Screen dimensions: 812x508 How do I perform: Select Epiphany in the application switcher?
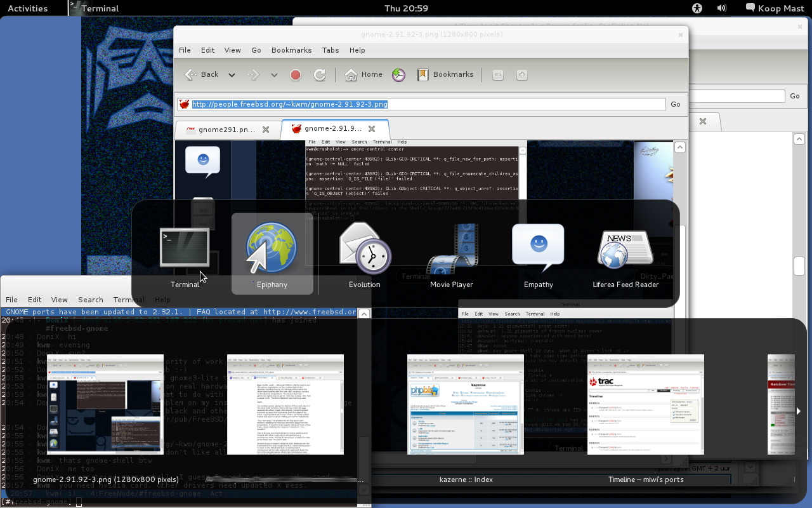[272, 254]
